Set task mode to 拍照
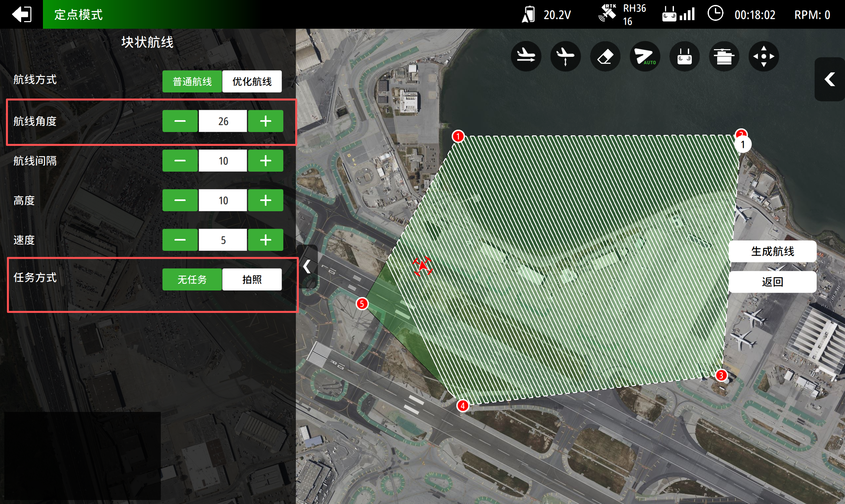Image resolution: width=845 pixels, height=504 pixels. tap(252, 280)
